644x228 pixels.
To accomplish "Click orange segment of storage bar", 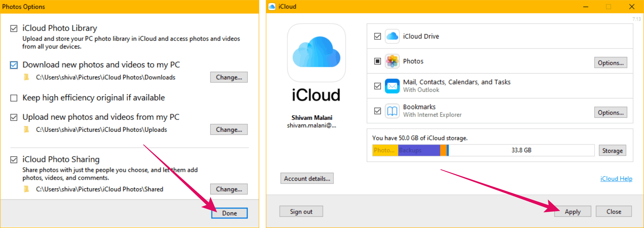I will coord(443,150).
